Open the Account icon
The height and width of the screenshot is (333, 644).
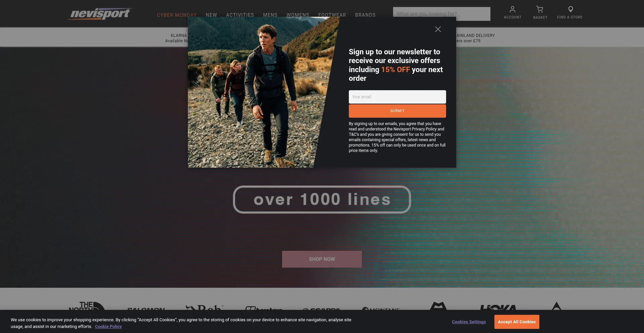tap(512, 9)
